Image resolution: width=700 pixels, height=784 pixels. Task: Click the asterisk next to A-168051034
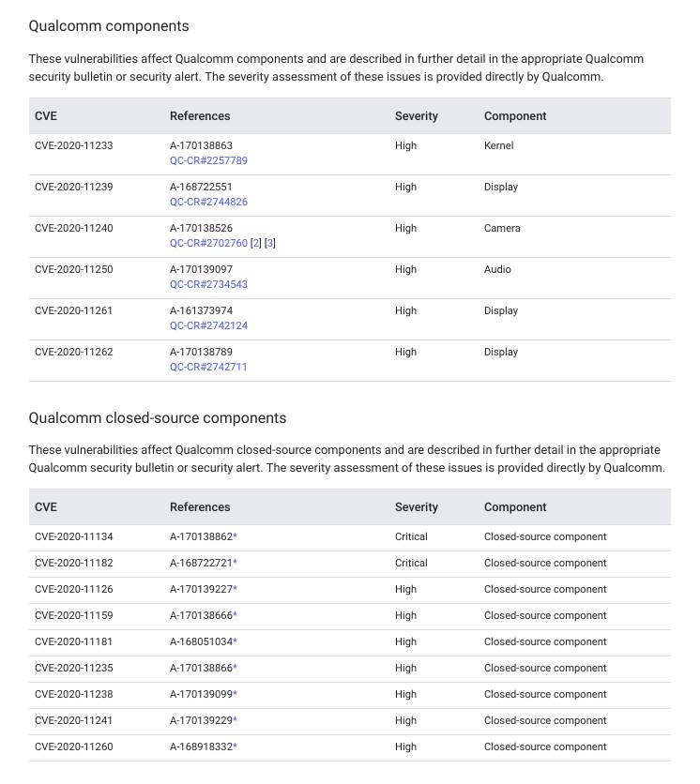236,641
